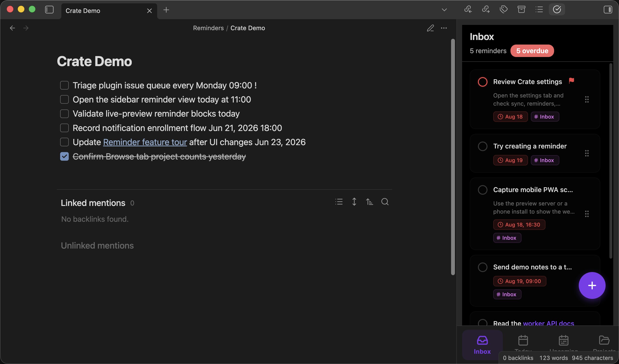
Task: Click the Aug 19, 09:00 due date chip
Action: [520, 281]
